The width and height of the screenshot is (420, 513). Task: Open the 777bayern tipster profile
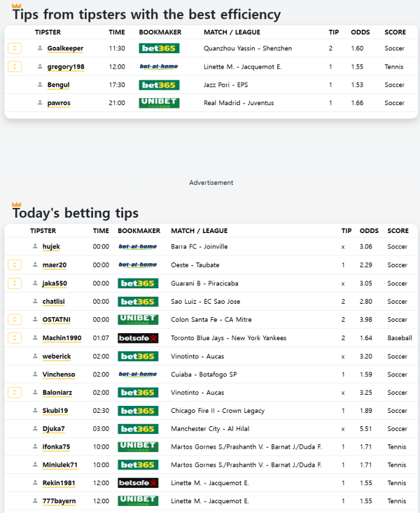point(59,501)
